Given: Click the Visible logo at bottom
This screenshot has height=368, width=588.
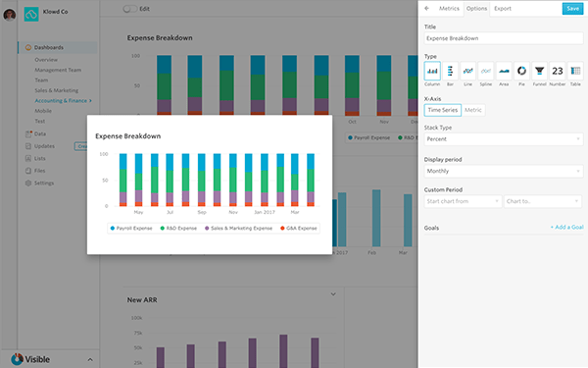Looking at the screenshot, I should (x=30, y=359).
